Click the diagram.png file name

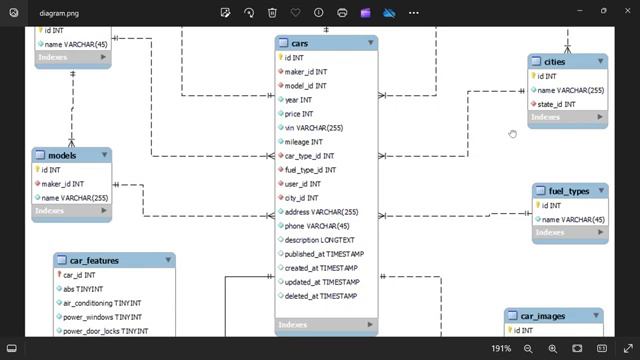click(59, 13)
